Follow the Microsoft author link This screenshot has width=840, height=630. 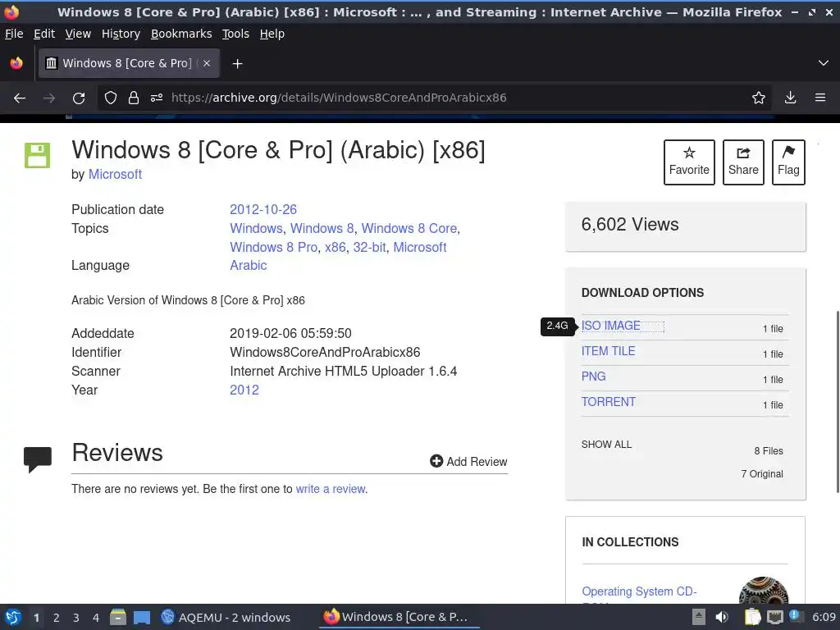[115, 174]
